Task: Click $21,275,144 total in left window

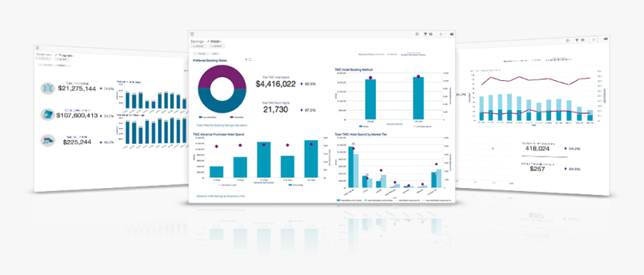Action: click(x=77, y=88)
